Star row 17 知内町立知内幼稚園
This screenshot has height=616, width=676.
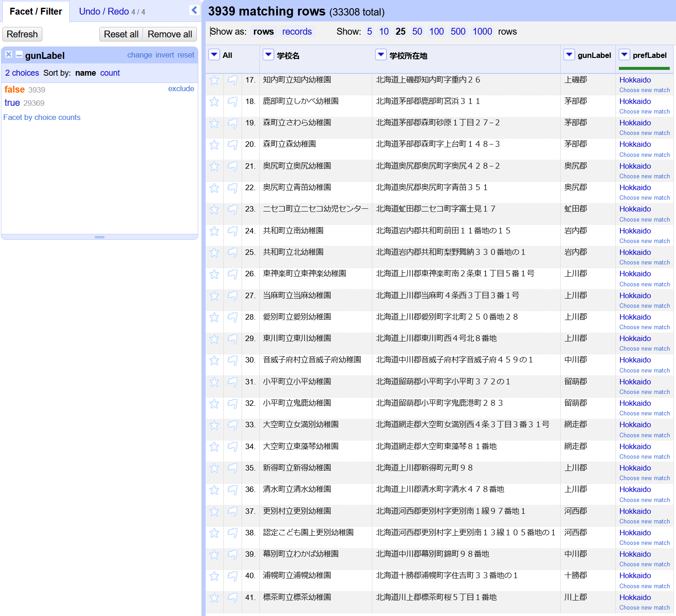click(x=214, y=81)
